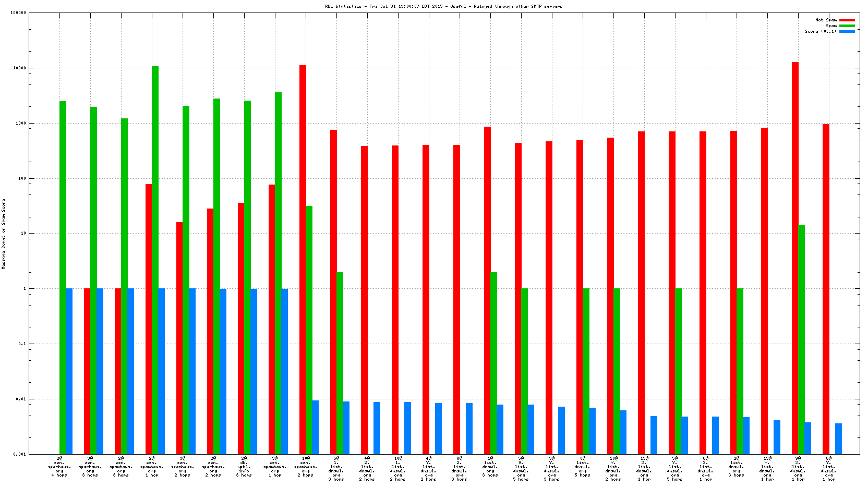
Task: Click the 100000 tick label on y-axis
Action: tap(18, 13)
